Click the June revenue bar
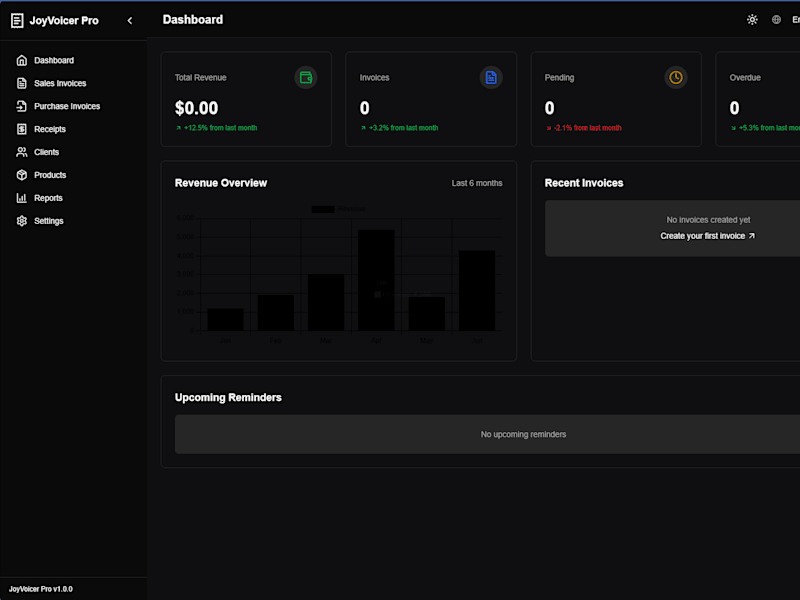800x600 pixels. tap(477, 291)
